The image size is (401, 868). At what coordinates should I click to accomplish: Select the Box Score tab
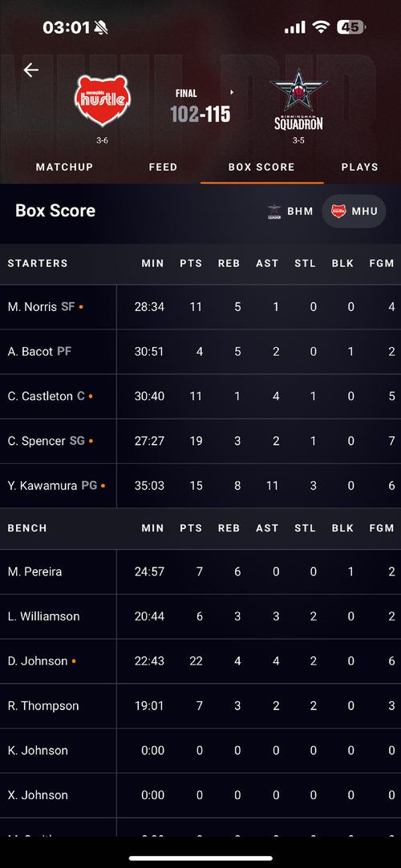[261, 167]
